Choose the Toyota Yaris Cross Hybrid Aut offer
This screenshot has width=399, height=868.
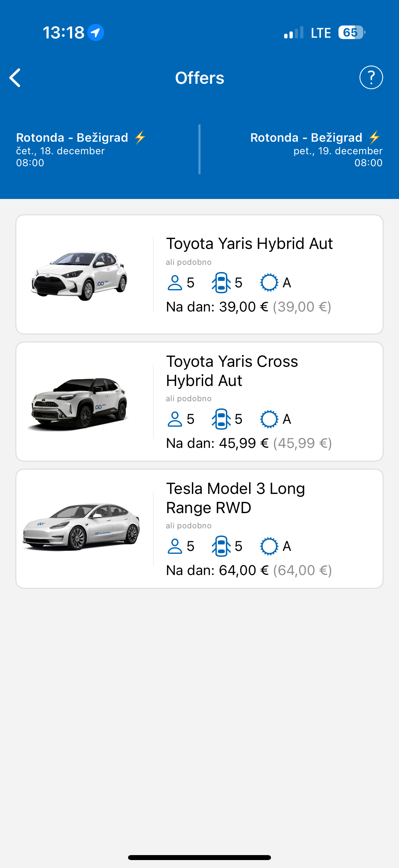tap(232, 371)
